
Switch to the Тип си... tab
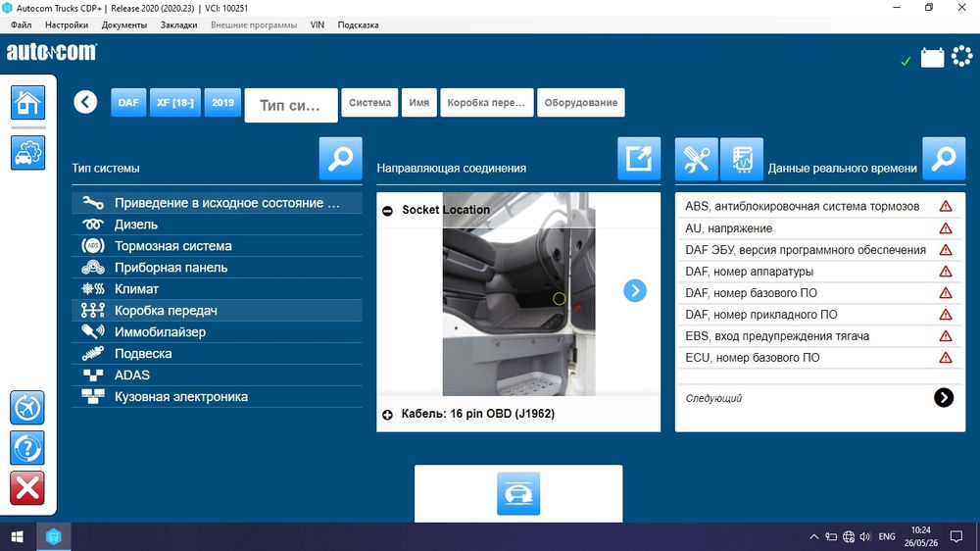(x=291, y=105)
